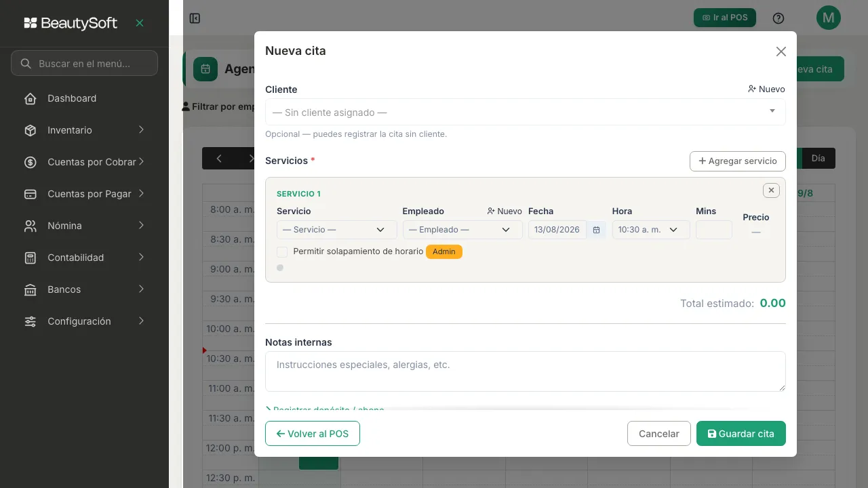This screenshot has height=488, width=868.
Task: Remove Servicio 1 with its X icon
Action: click(771, 190)
